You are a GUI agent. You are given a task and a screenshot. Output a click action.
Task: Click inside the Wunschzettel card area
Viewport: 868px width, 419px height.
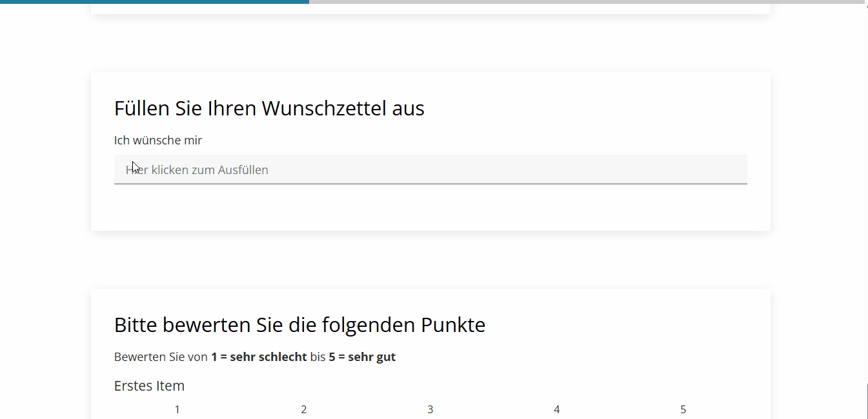(x=430, y=213)
